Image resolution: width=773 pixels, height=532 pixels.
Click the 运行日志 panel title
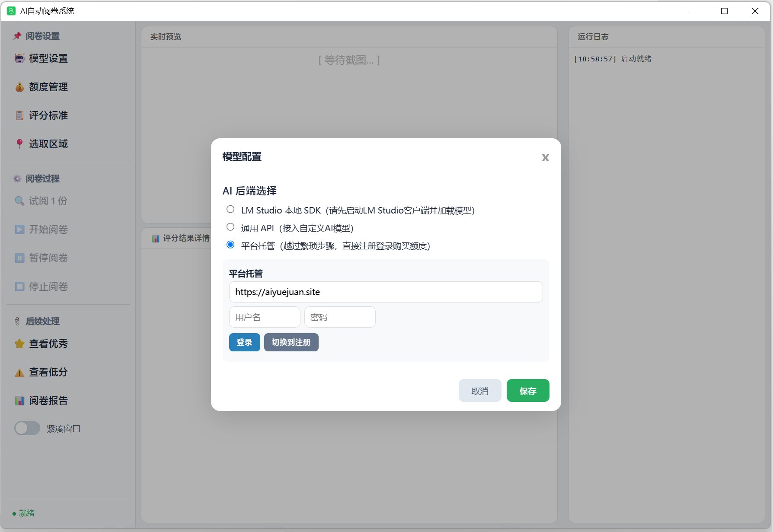tap(593, 37)
